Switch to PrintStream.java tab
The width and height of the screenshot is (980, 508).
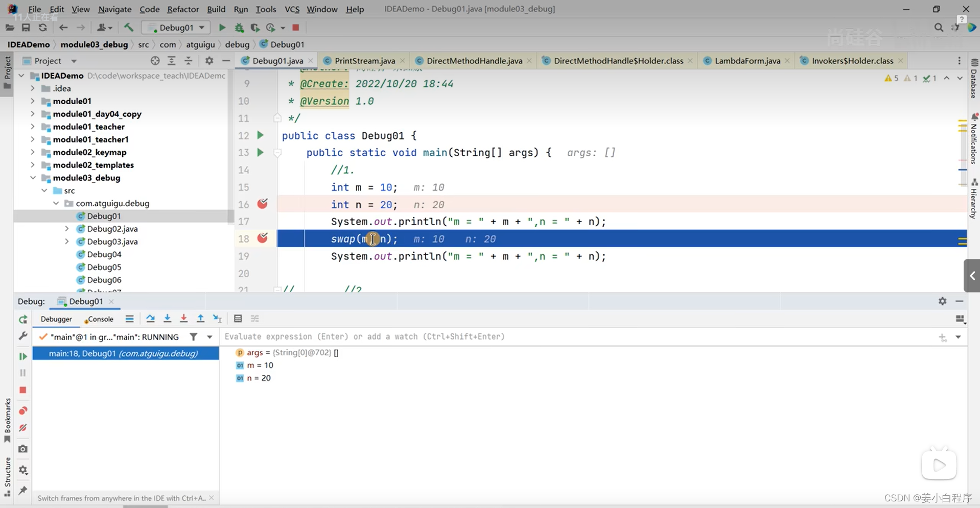coord(365,61)
